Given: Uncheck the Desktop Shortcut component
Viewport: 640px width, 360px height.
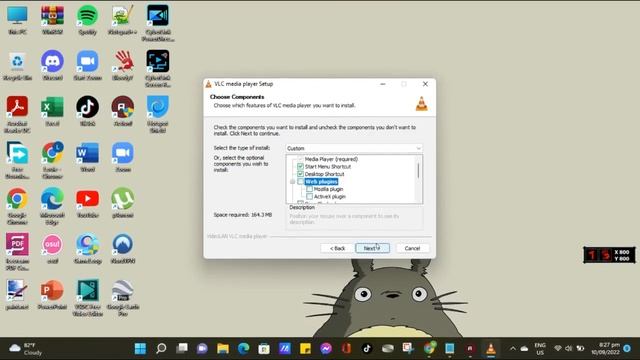Looking at the screenshot, I should (300, 174).
